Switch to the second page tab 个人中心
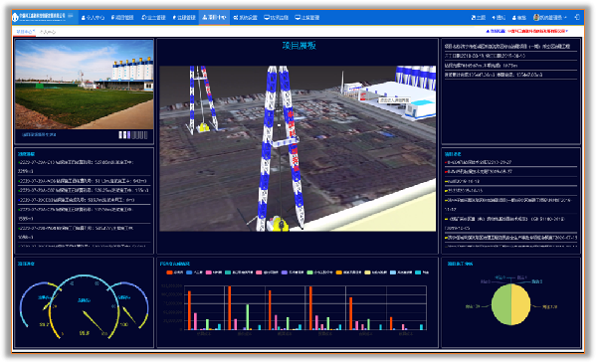The width and height of the screenshot is (597, 364). pos(48,32)
